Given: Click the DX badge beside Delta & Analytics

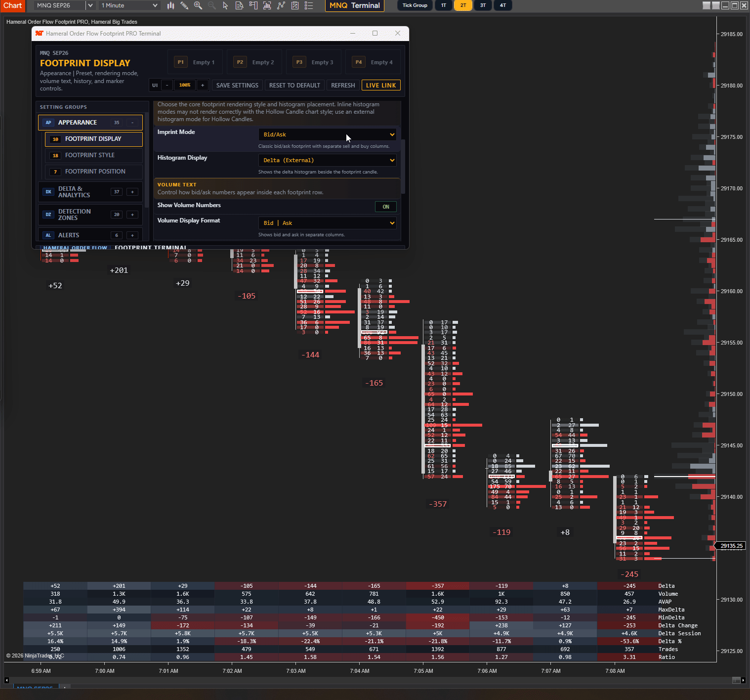Looking at the screenshot, I should (48, 192).
